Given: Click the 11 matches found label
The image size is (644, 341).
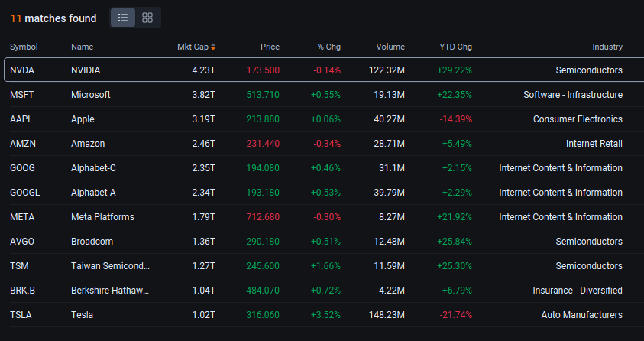Looking at the screenshot, I should coord(53,18).
